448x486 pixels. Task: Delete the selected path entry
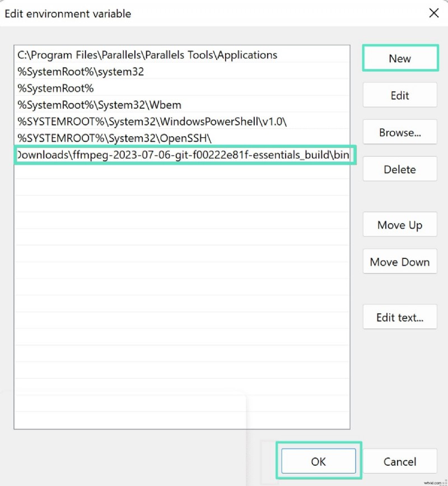pos(400,169)
